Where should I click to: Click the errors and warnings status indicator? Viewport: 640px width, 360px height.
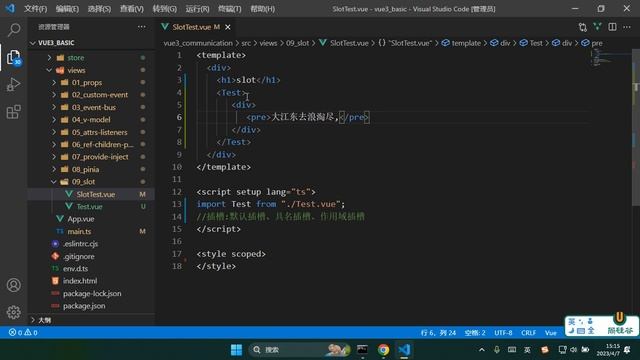(x=23, y=333)
